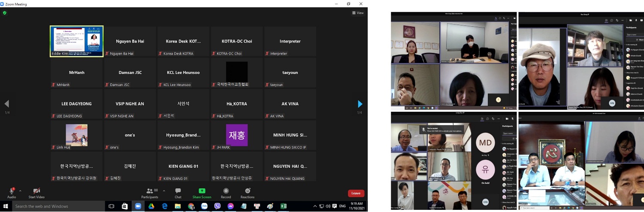Turn on camera with Start Video
644x212 pixels.
[x=36, y=191]
